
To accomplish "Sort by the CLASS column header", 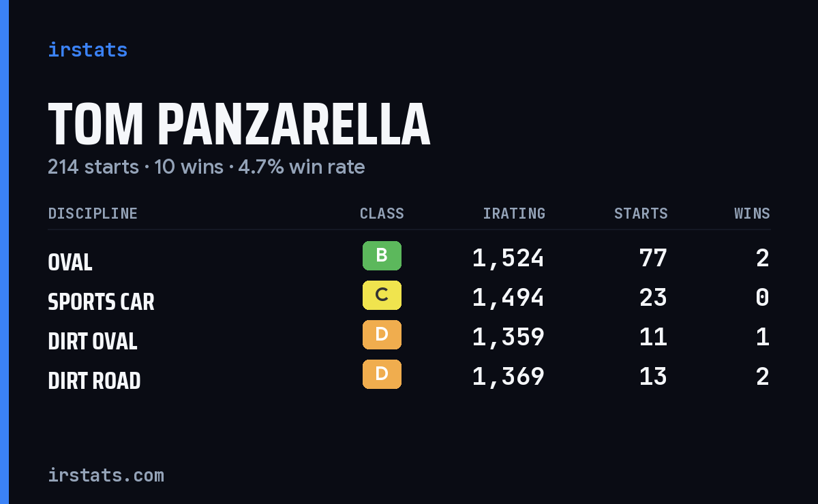I will 382,214.
